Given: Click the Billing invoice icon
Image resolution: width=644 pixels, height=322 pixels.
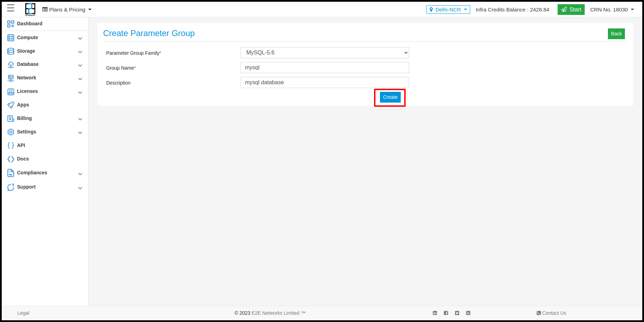Looking at the screenshot, I should click(x=11, y=119).
